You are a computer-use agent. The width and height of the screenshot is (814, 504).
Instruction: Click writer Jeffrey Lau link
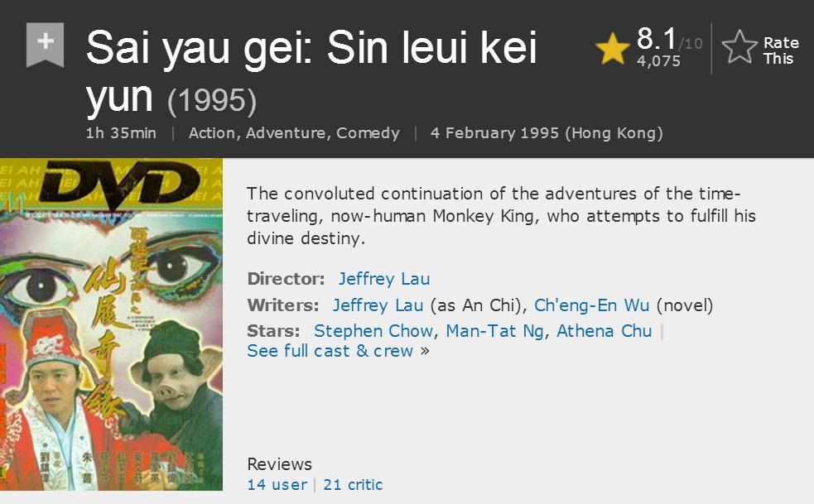click(x=378, y=305)
